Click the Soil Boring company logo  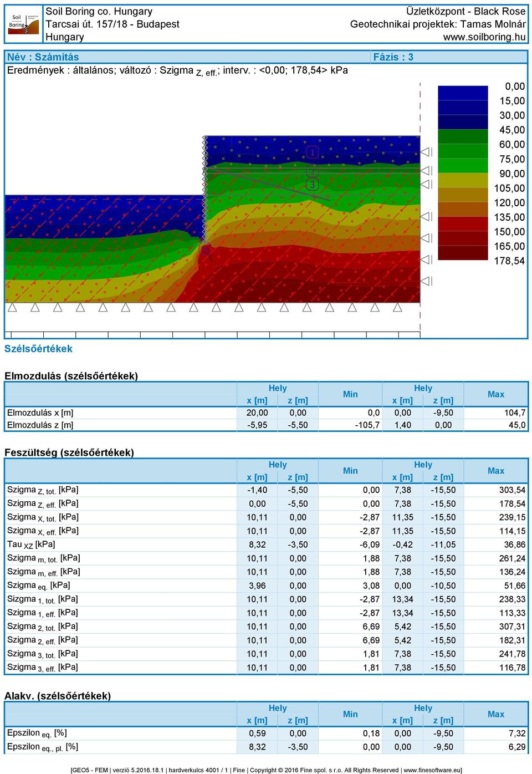point(24,24)
